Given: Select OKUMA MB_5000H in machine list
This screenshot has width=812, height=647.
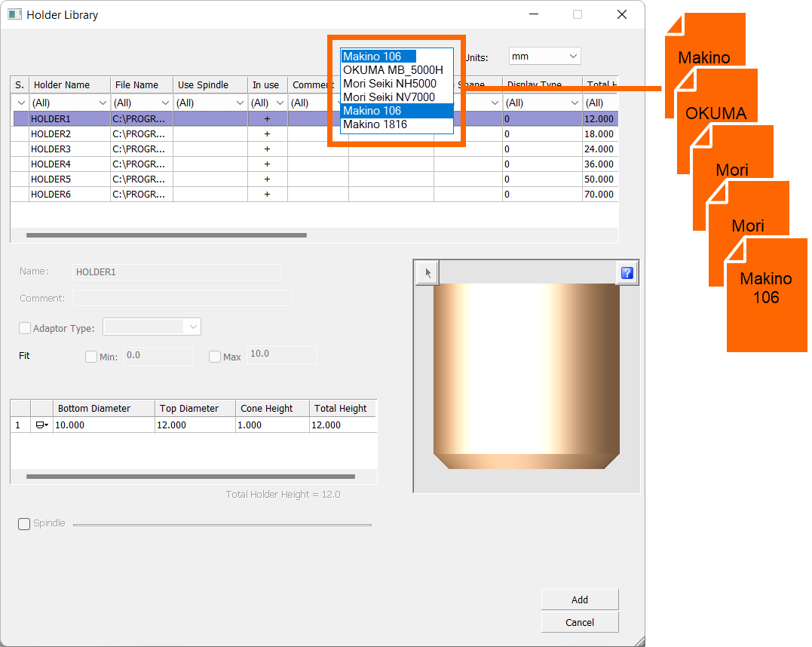Looking at the screenshot, I should tap(397, 70).
